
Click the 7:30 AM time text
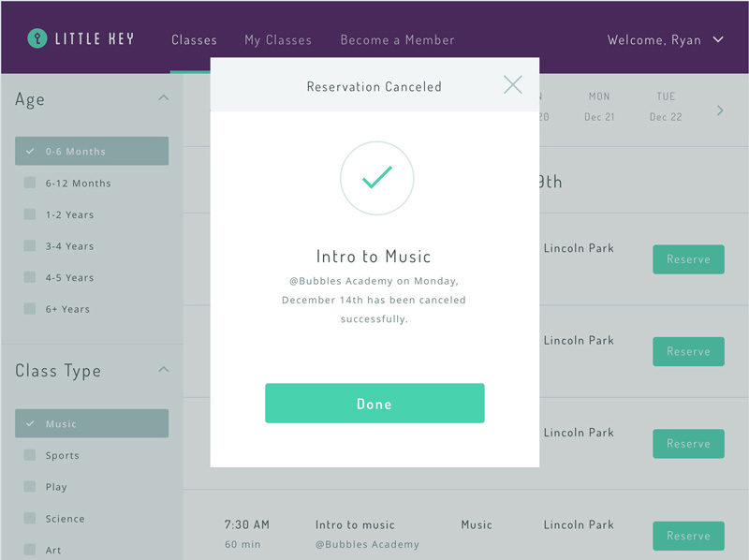point(247,524)
